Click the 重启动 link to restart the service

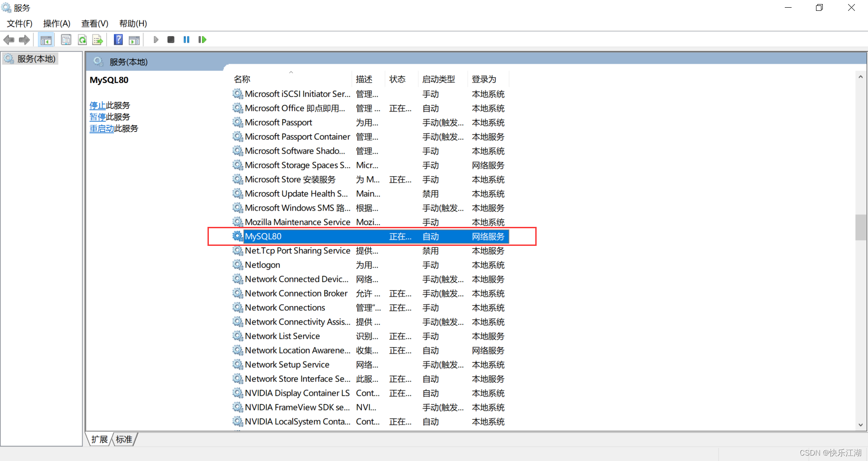[102, 128]
